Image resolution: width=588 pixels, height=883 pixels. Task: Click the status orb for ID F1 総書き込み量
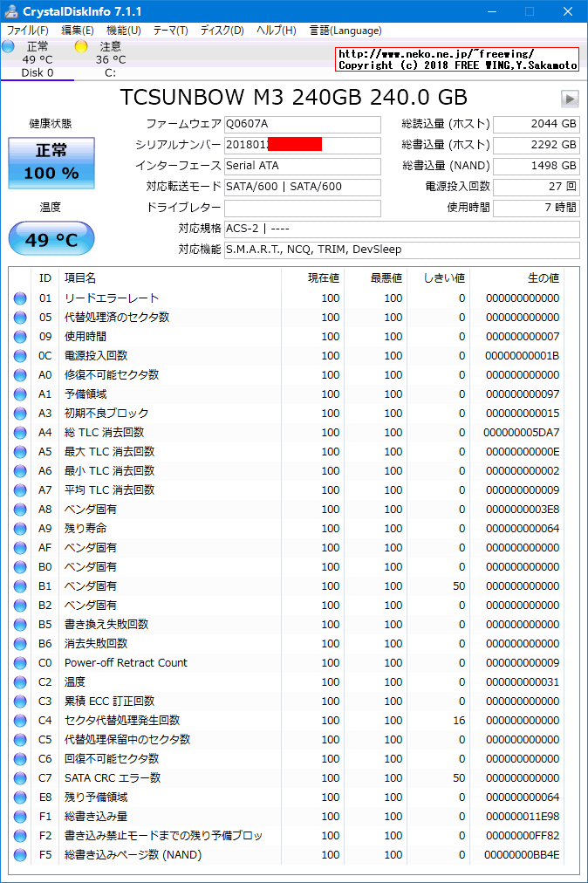20,816
